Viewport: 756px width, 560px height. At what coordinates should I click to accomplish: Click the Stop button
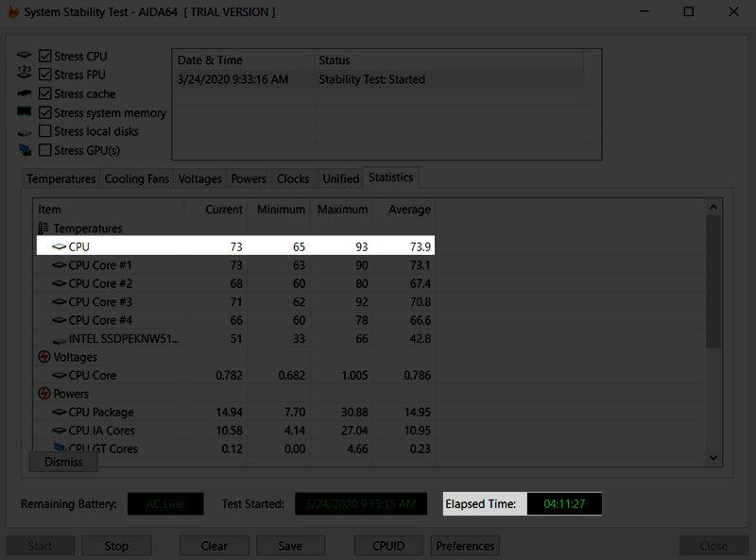point(116,546)
